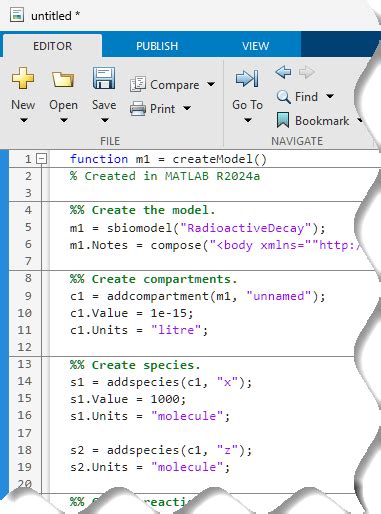The width and height of the screenshot is (381, 514).
Task: Click line number 5 in the gutter
Action: tap(28, 227)
